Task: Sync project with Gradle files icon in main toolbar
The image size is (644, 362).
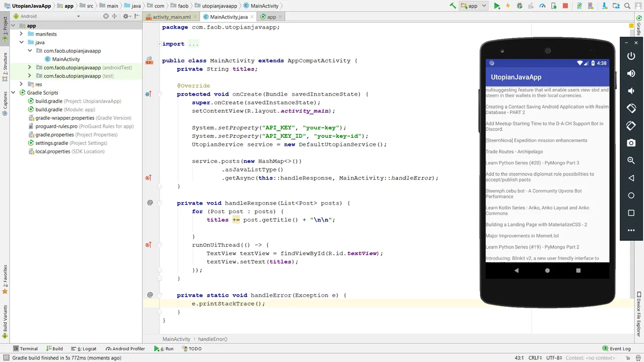Action: tap(580, 6)
